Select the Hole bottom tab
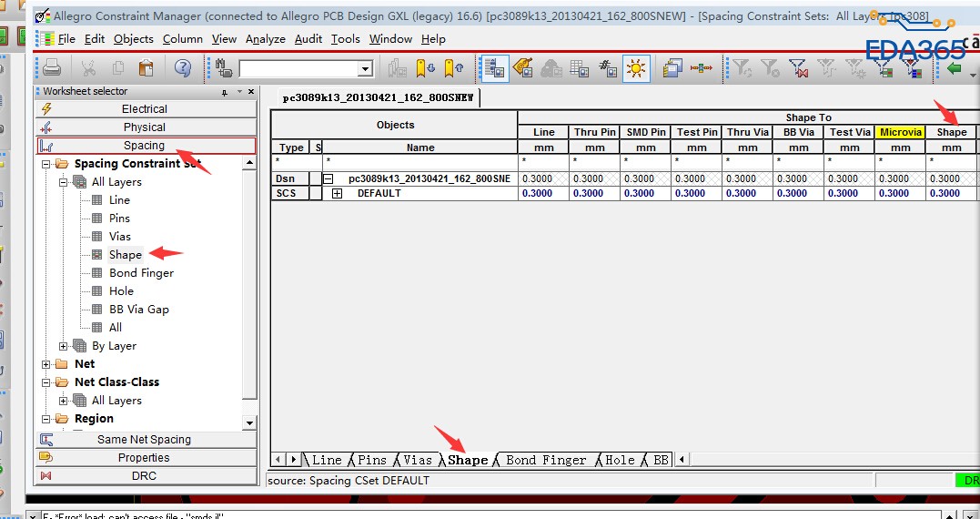The image size is (980, 519). (x=620, y=460)
